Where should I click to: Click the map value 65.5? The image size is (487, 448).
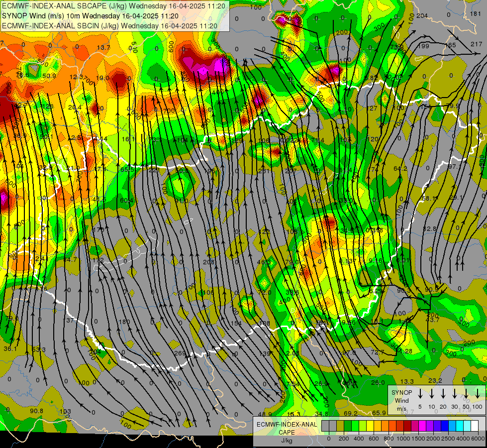click(x=127, y=169)
